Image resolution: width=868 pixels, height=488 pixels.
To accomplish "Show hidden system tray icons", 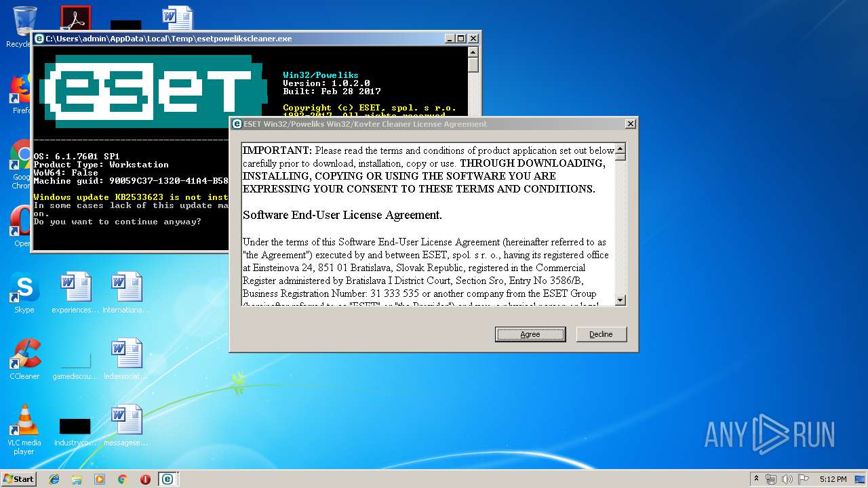I will [x=756, y=479].
